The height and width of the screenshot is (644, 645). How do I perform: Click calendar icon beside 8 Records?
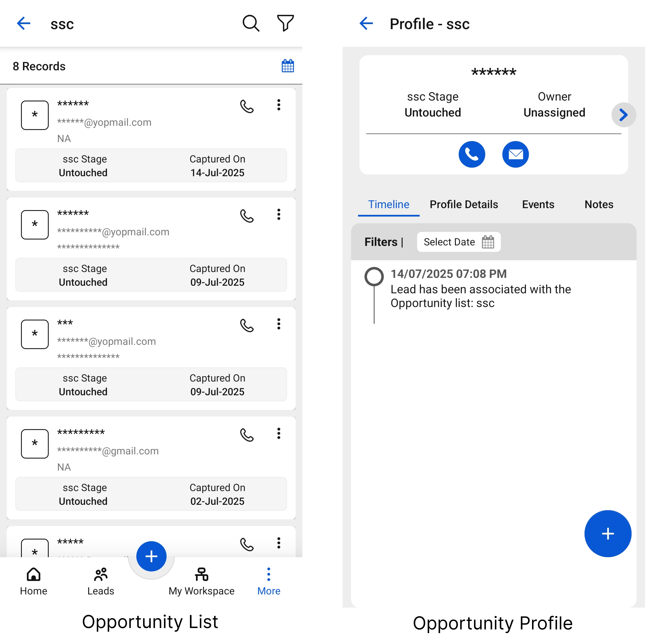[x=288, y=66]
